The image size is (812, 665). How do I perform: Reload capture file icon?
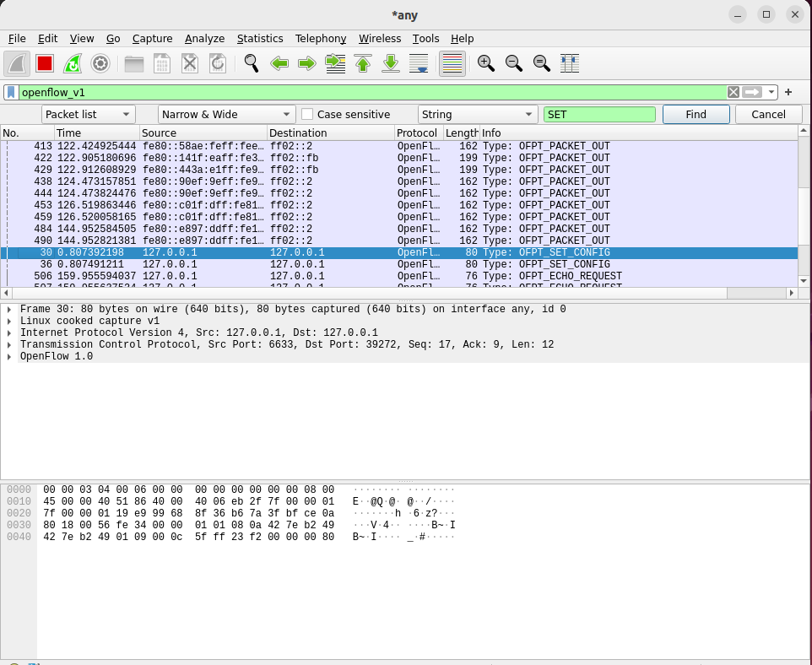tap(218, 63)
